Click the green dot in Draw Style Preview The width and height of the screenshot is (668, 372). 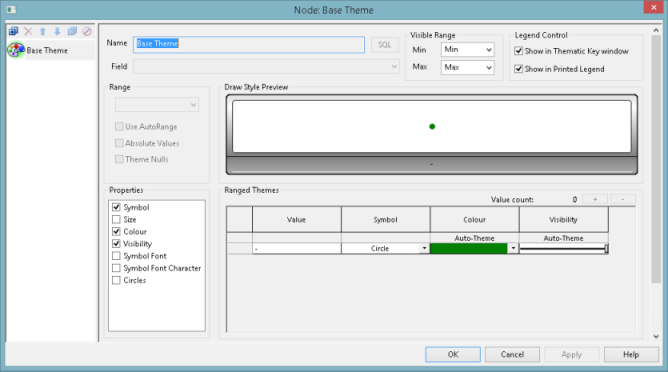[x=432, y=127]
